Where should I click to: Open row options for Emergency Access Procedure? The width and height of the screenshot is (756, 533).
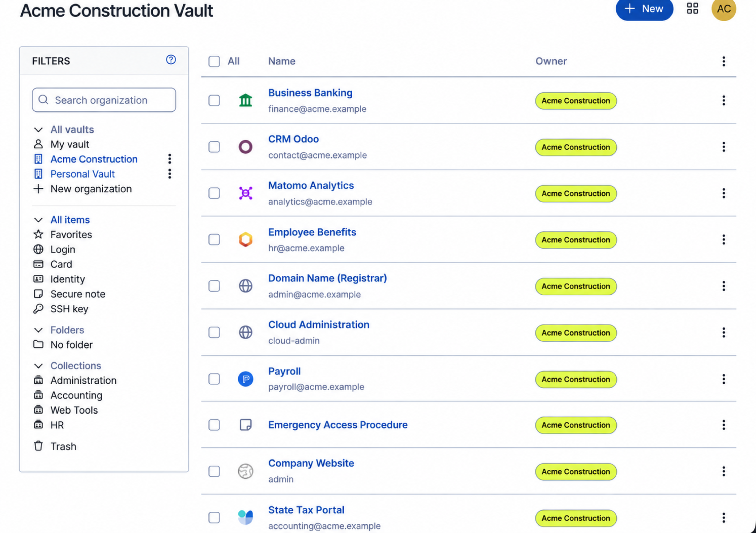coord(724,425)
